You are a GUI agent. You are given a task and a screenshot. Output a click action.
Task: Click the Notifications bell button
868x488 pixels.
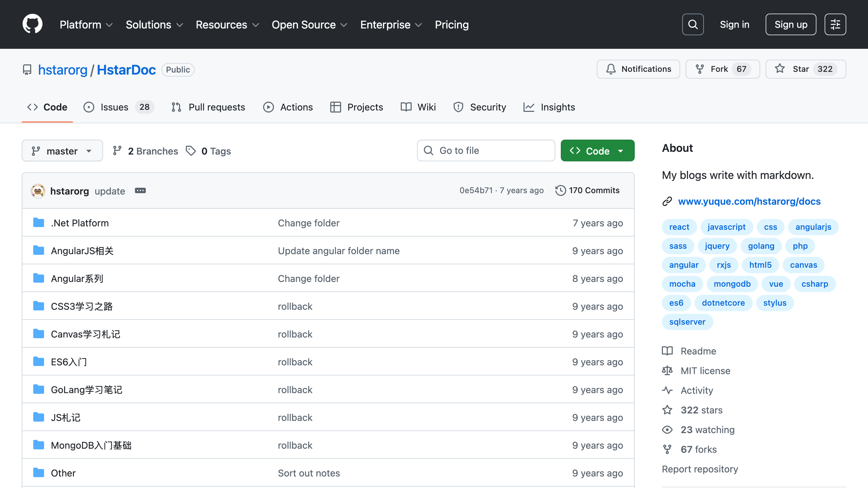coord(638,69)
